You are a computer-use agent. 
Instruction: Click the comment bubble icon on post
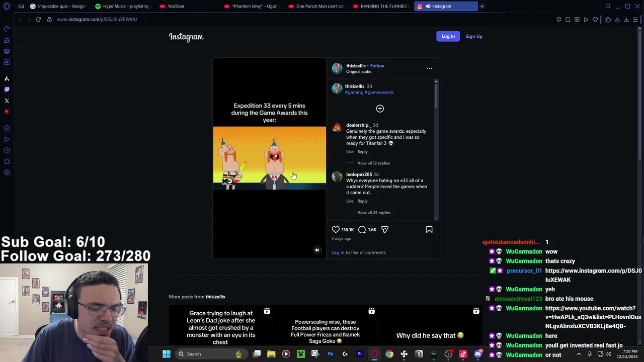362,229
